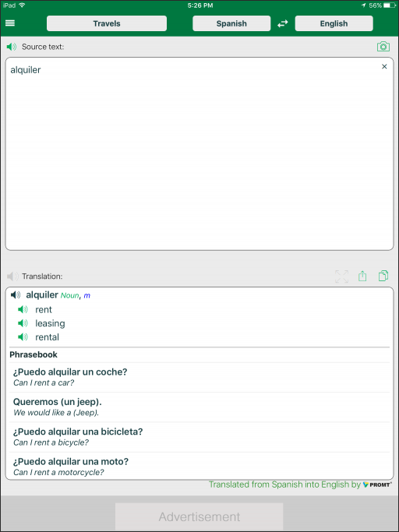Play source text audio

click(x=12, y=47)
